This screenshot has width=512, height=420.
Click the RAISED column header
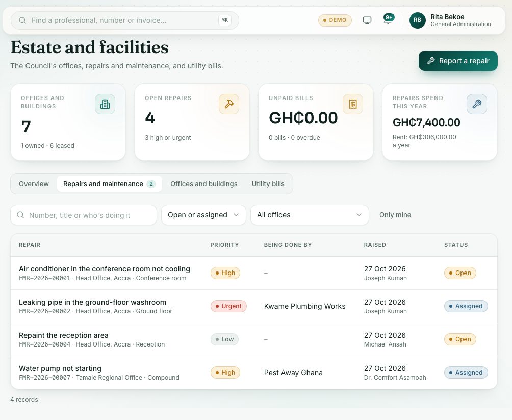[x=375, y=245]
